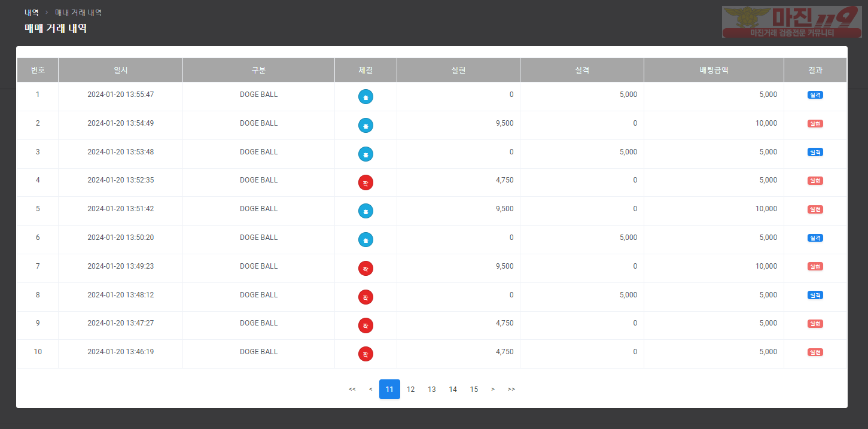
Task: Jump to last page with >> button
Action: click(x=511, y=389)
